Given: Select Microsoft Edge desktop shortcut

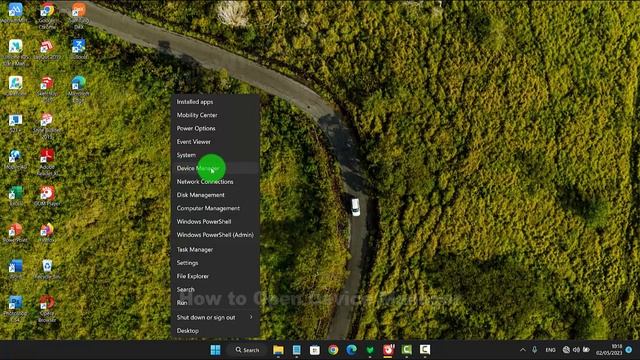Looking at the screenshot, I should coord(78,90).
